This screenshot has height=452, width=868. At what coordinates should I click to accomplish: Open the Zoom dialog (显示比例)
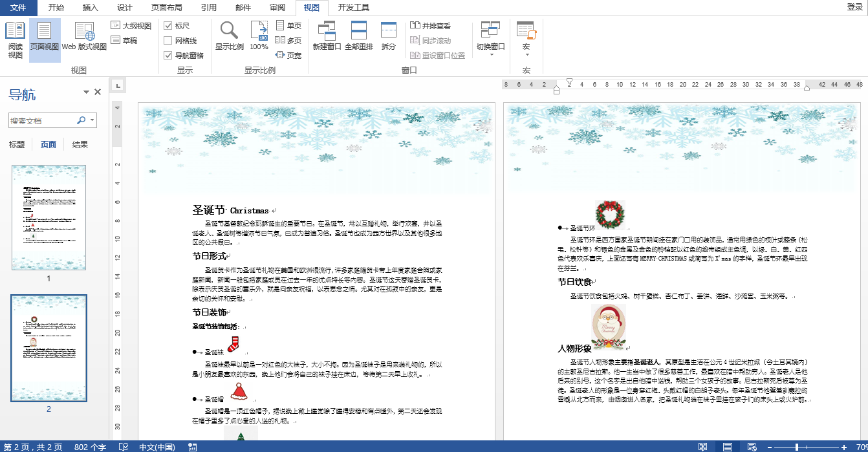pos(230,36)
